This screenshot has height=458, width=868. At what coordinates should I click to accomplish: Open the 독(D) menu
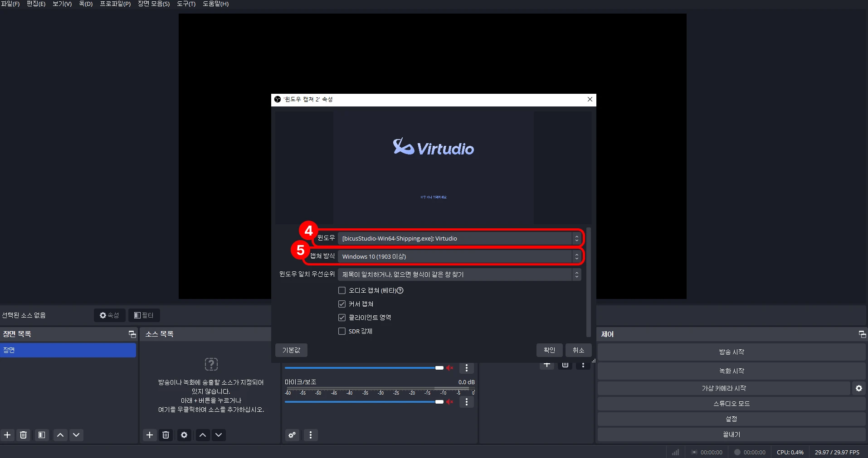pos(86,4)
